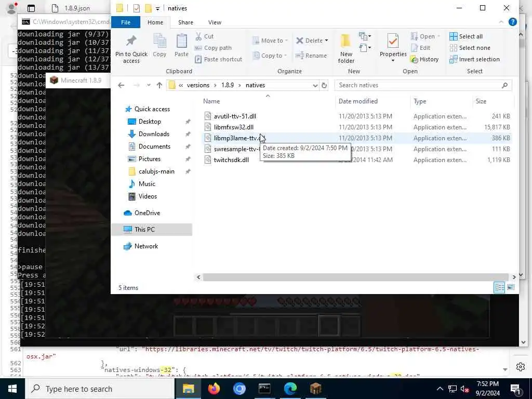
Task: Click the taskbar search box
Action: (100, 389)
